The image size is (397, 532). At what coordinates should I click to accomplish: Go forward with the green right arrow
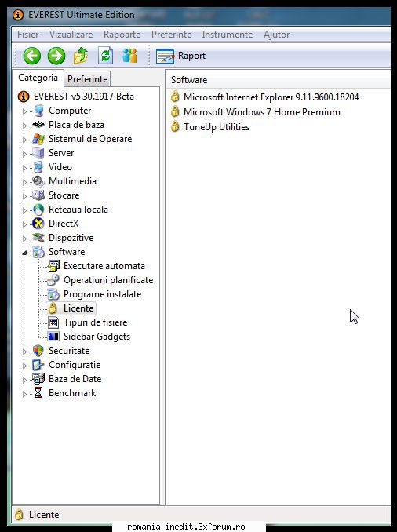(x=56, y=56)
